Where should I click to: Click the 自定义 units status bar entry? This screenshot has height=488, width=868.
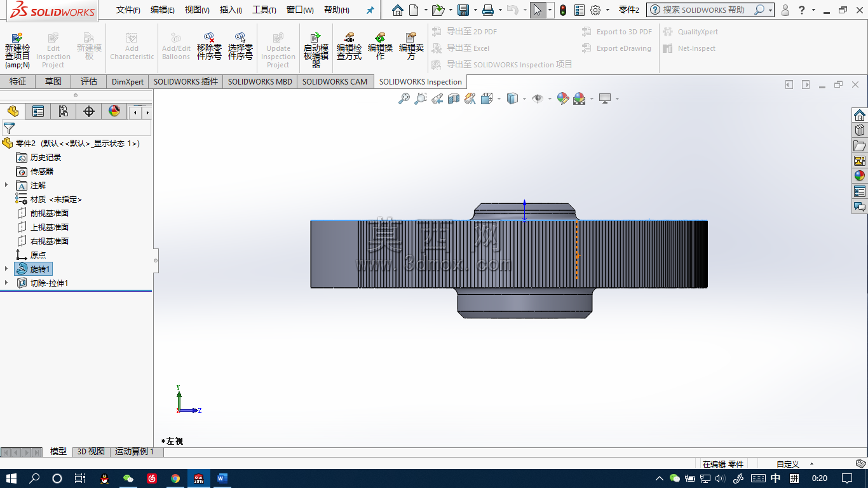tap(788, 464)
